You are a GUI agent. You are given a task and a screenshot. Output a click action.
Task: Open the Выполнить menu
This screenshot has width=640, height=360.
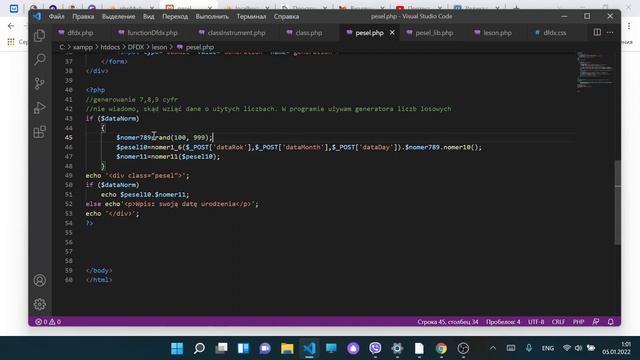point(212,16)
